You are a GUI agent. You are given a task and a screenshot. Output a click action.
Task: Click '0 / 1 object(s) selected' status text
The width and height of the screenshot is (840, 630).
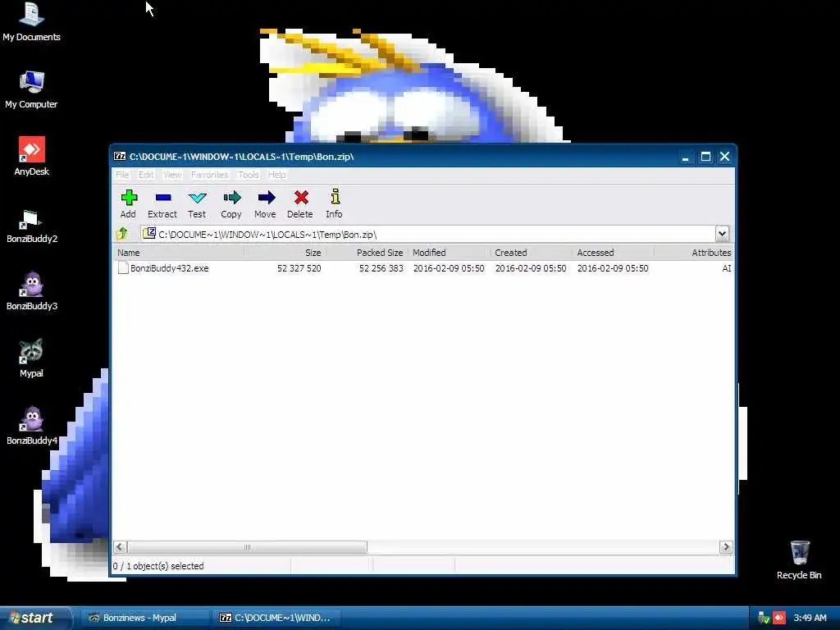(x=158, y=566)
